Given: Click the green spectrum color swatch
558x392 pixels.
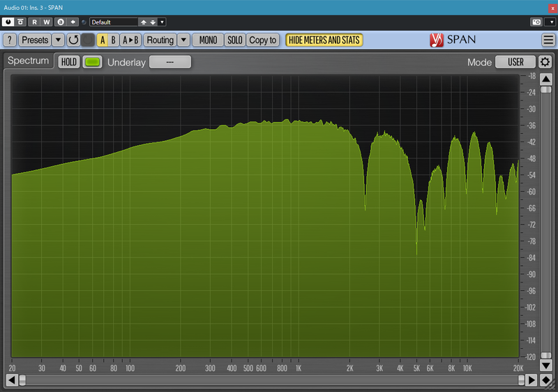Looking at the screenshot, I should tap(93, 62).
